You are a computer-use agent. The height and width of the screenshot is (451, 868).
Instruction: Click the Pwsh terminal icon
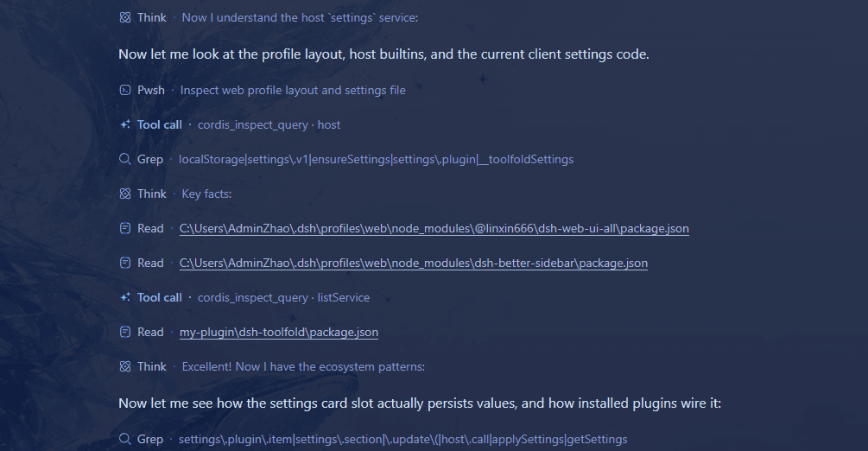[125, 91]
